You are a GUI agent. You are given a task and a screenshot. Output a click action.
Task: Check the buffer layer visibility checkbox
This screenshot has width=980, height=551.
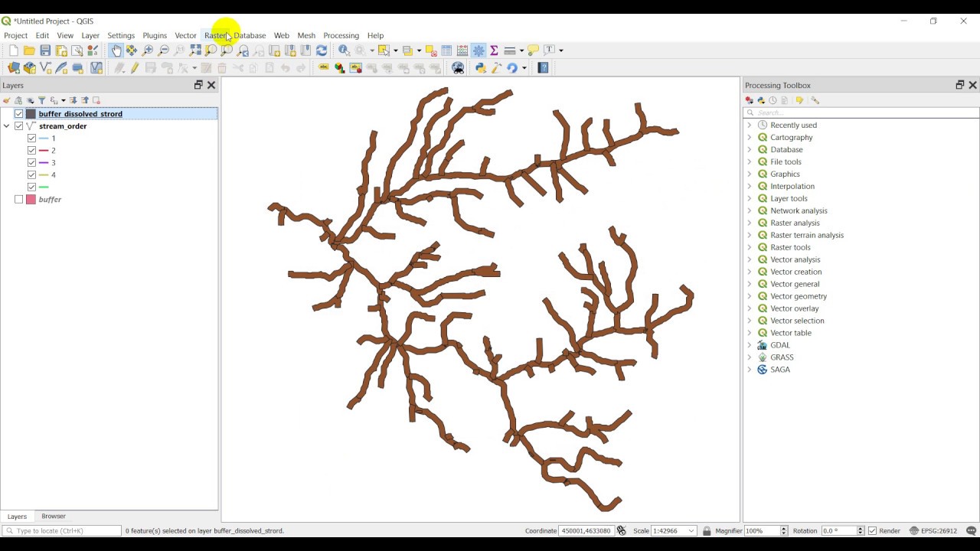pos(19,200)
